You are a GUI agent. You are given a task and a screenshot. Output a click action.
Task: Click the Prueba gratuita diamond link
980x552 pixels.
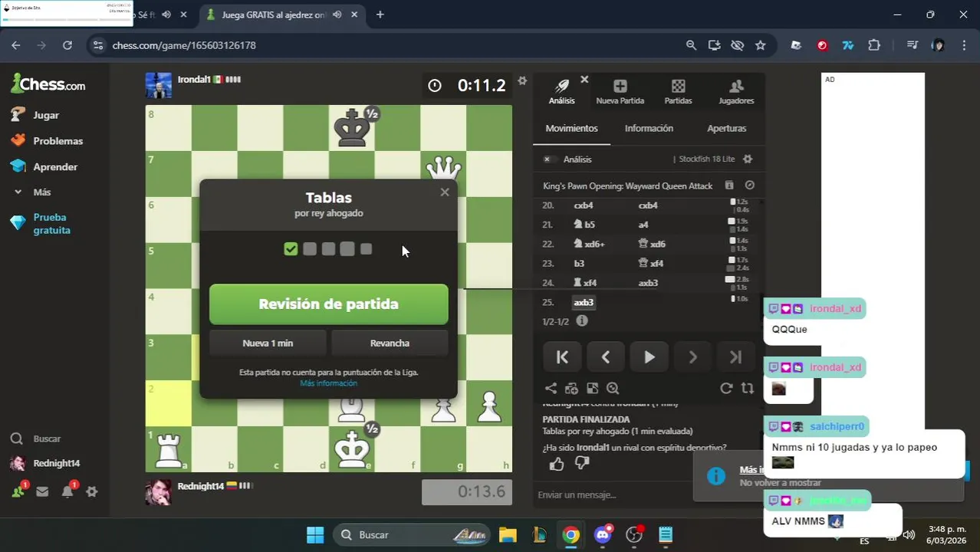(x=51, y=224)
